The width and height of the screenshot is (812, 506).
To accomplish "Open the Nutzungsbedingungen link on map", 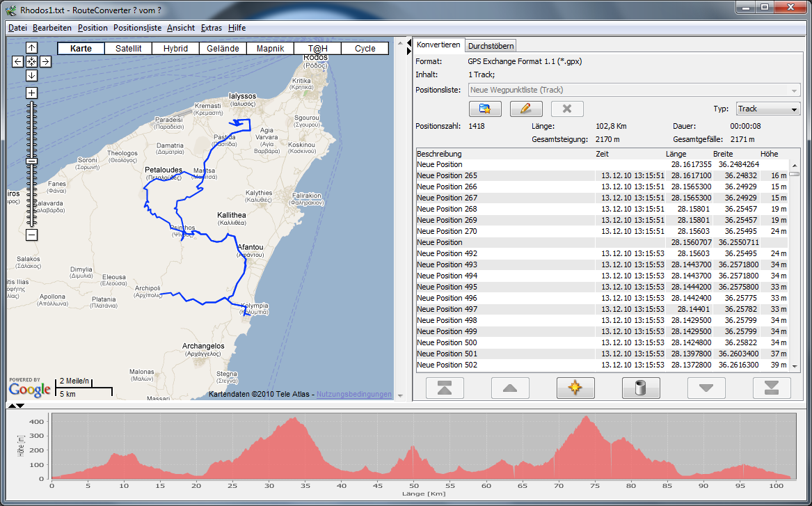I will pos(353,395).
